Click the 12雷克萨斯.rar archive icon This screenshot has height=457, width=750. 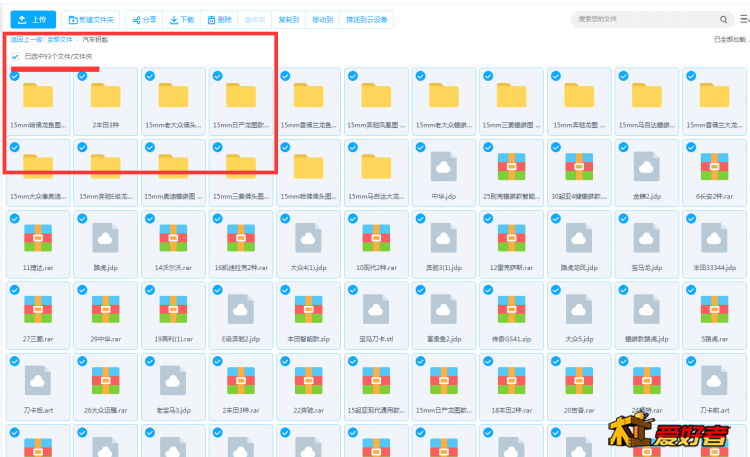(x=511, y=237)
